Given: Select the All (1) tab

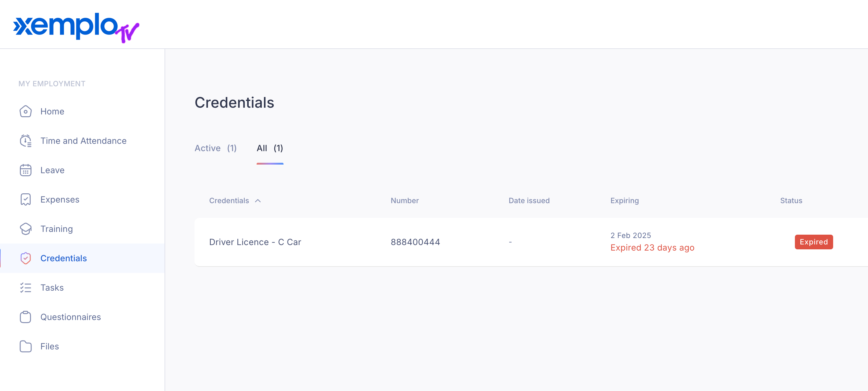Looking at the screenshot, I should [x=270, y=148].
